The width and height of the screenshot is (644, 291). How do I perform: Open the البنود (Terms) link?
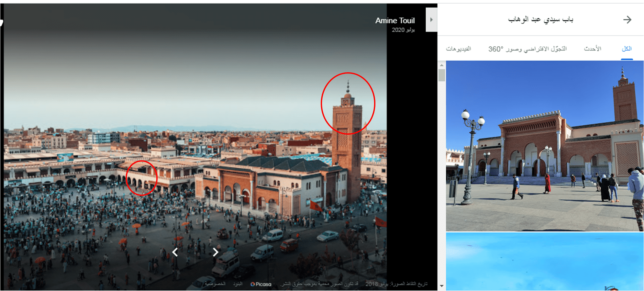click(238, 284)
